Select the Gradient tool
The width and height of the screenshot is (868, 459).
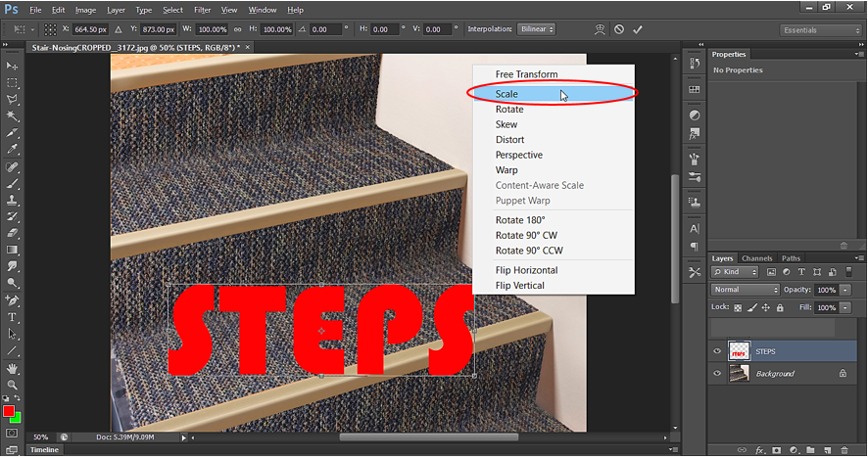(x=12, y=250)
